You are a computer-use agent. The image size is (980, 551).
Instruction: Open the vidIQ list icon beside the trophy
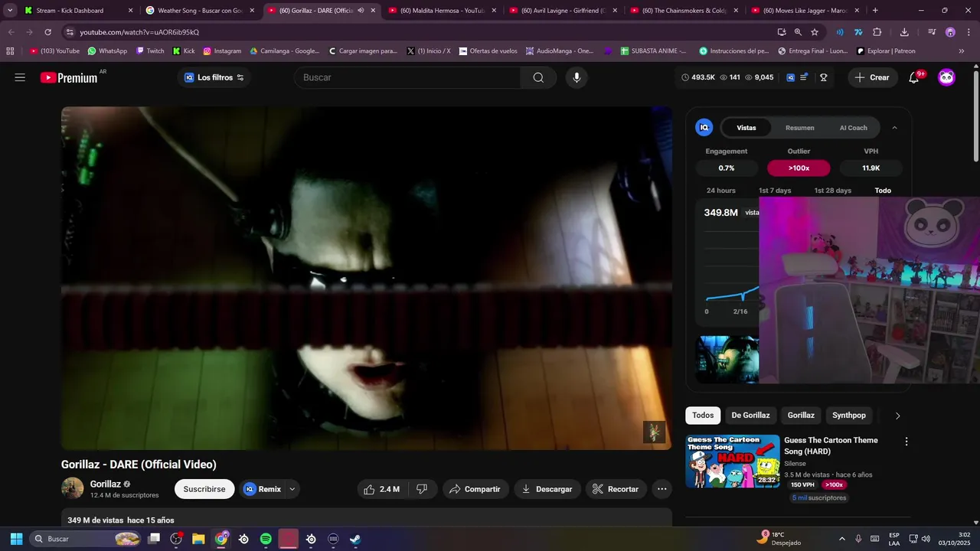[x=804, y=77]
